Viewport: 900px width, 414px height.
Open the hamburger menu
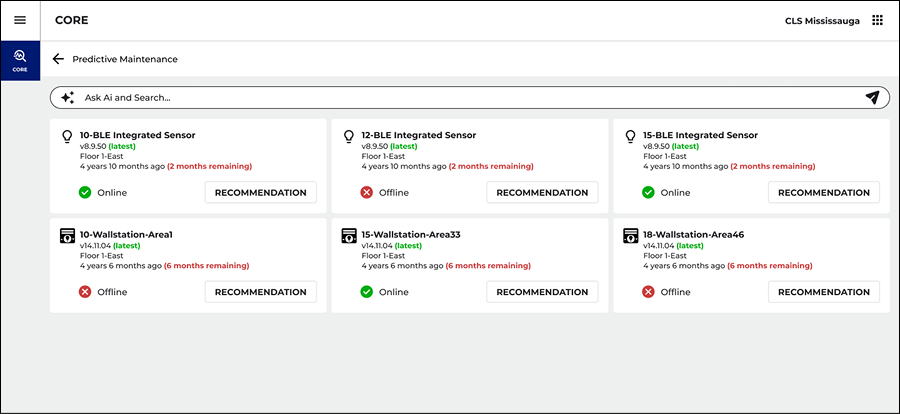pyautogui.click(x=20, y=21)
